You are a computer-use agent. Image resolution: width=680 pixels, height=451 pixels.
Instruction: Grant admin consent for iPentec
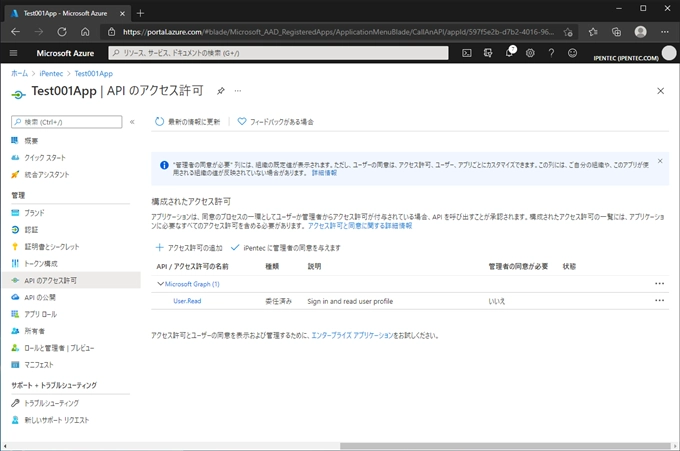tap(286, 248)
